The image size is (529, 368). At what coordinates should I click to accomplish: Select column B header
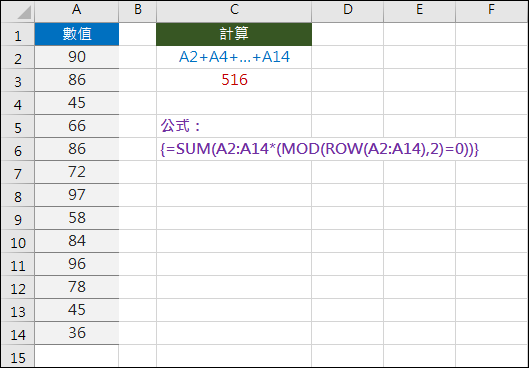click(138, 10)
